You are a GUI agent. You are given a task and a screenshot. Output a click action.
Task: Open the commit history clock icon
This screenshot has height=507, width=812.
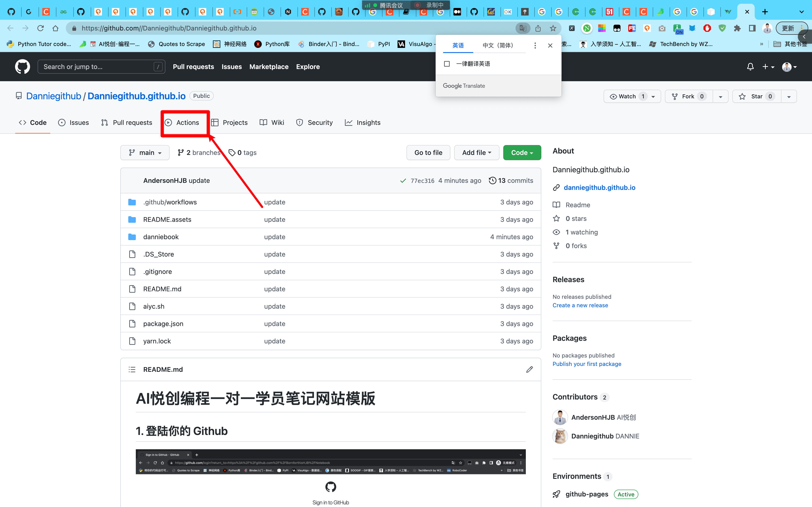point(492,181)
